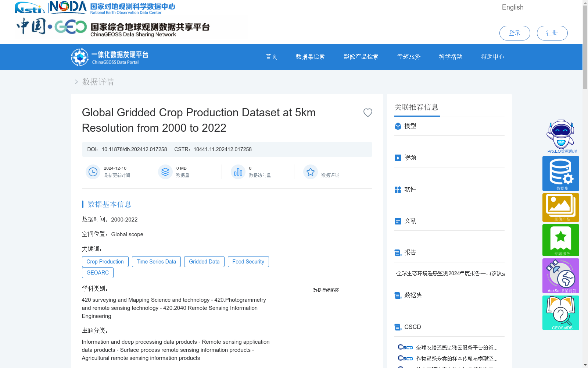
Task: Click the page vertical scrollbar thumb
Action: point(585,48)
